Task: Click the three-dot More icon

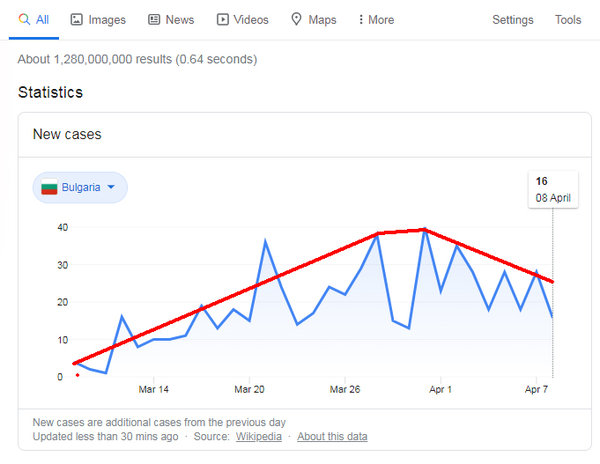Action: (x=360, y=20)
